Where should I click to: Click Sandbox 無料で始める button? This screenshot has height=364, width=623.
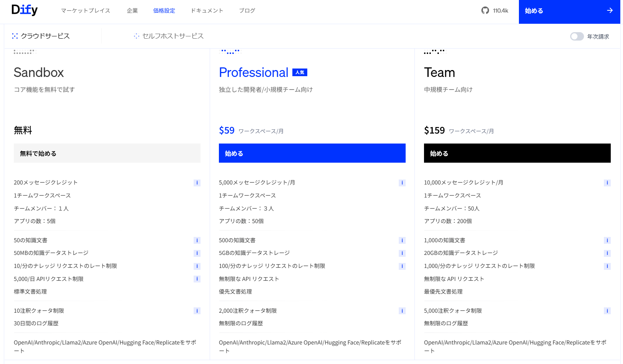point(107,153)
